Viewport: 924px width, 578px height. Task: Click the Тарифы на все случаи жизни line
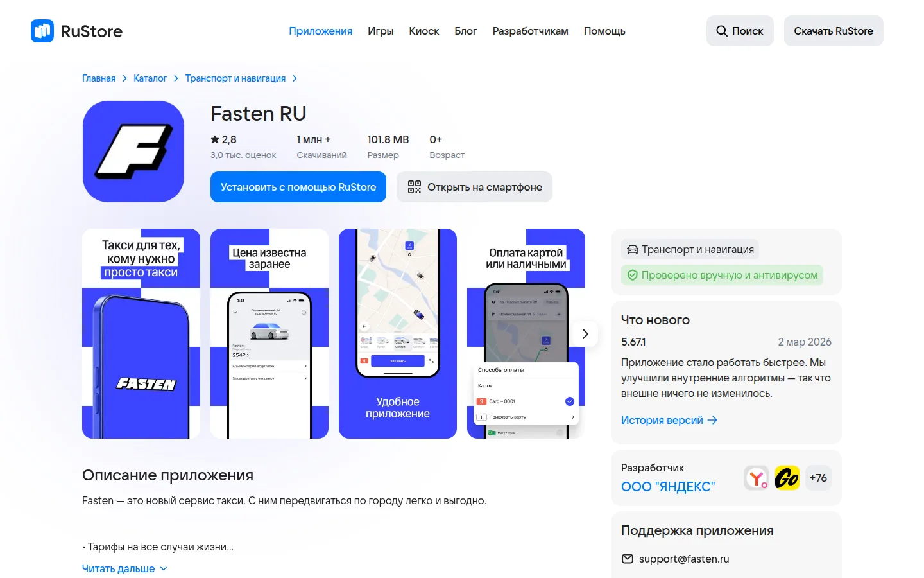(158, 547)
